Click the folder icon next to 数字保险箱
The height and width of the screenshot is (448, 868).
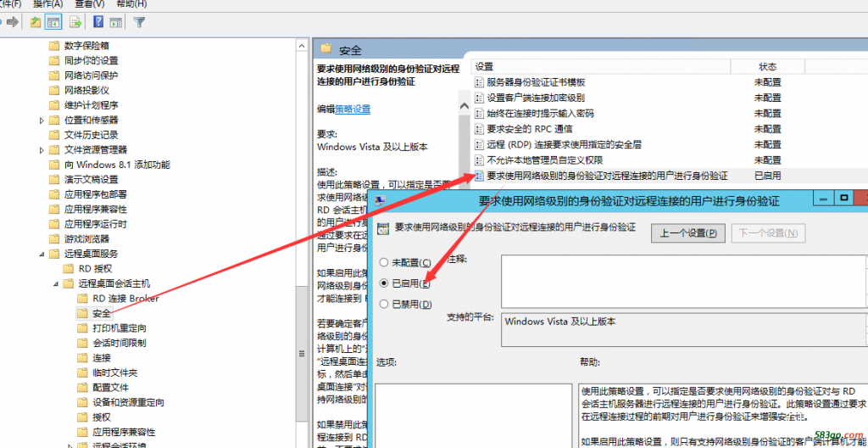click(53, 46)
